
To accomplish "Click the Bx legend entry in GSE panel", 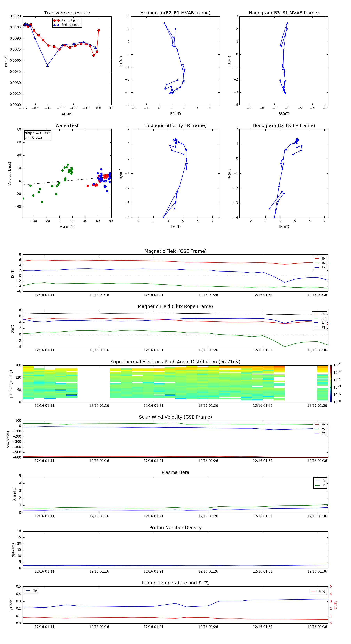I will [320, 259].
